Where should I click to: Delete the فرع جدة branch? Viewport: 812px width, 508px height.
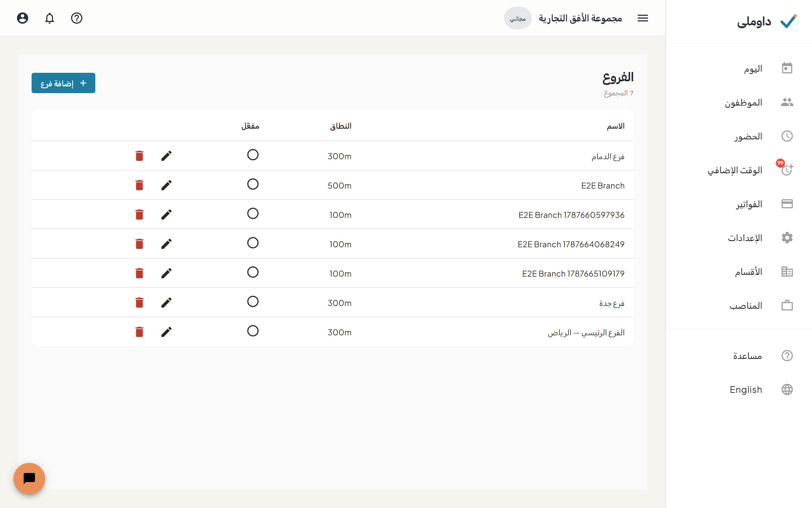pyautogui.click(x=139, y=302)
